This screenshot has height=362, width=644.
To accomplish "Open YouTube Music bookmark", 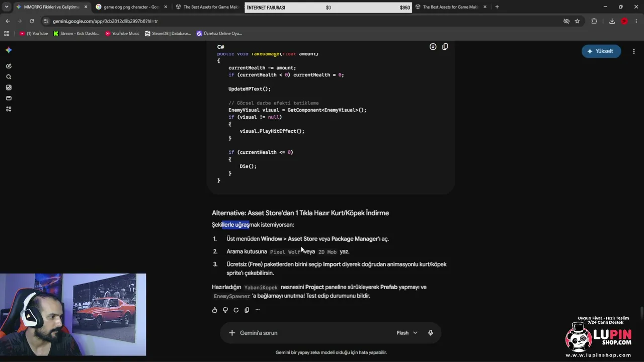I will (x=122, y=34).
